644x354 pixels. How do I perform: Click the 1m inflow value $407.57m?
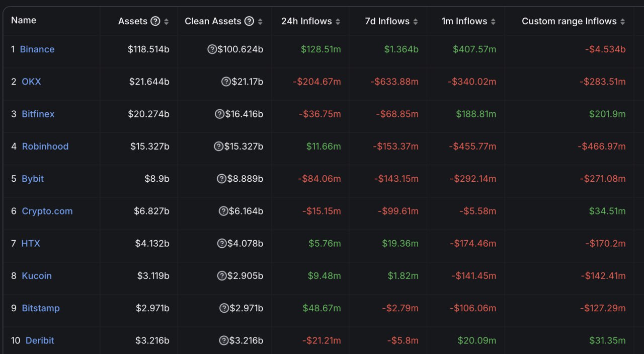474,49
